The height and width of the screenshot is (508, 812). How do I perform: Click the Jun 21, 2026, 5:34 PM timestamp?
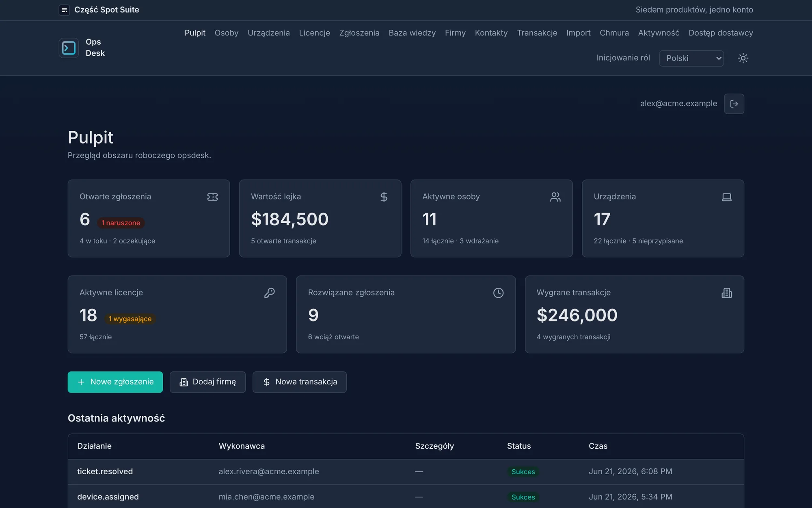631,497
